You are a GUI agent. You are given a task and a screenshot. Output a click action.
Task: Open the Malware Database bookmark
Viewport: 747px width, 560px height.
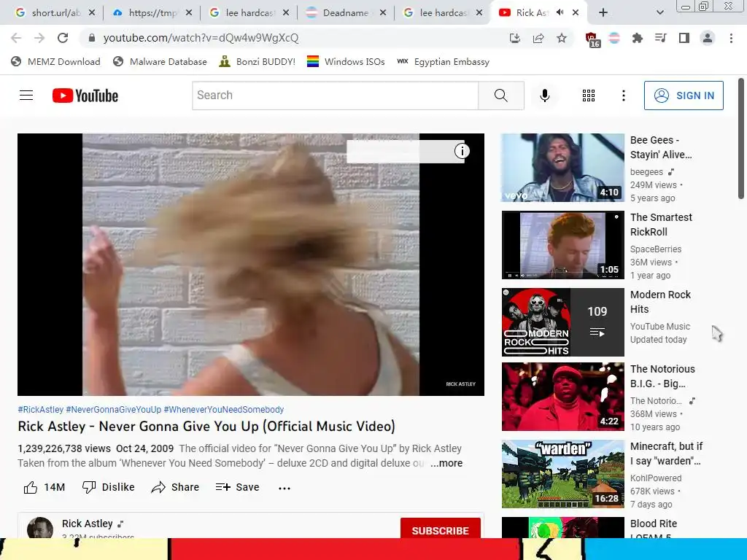[160, 62]
